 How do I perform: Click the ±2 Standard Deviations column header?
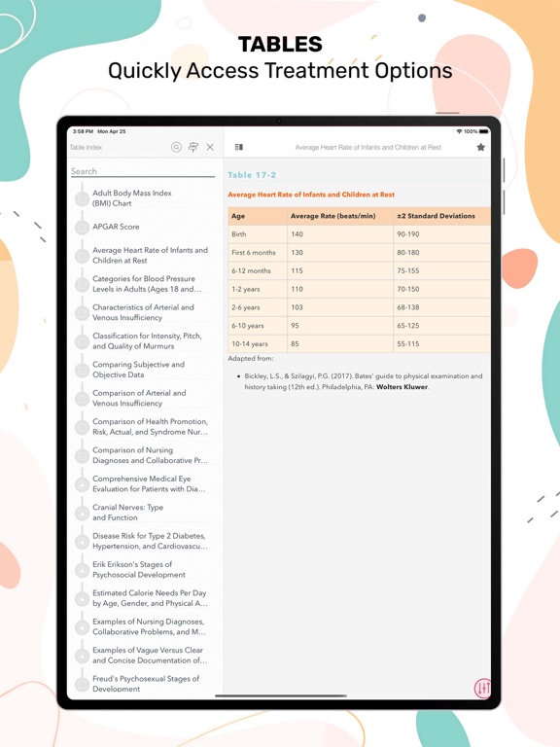(442, 216)
